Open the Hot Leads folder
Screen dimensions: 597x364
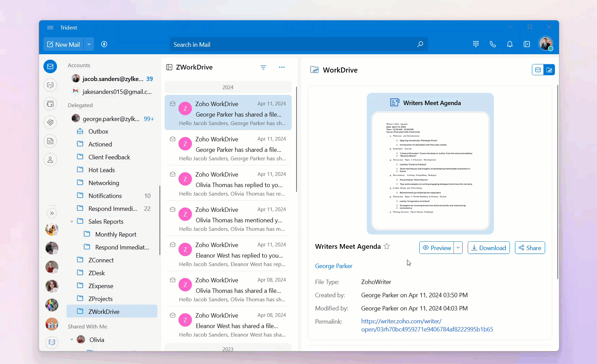[x=112, y=170]
